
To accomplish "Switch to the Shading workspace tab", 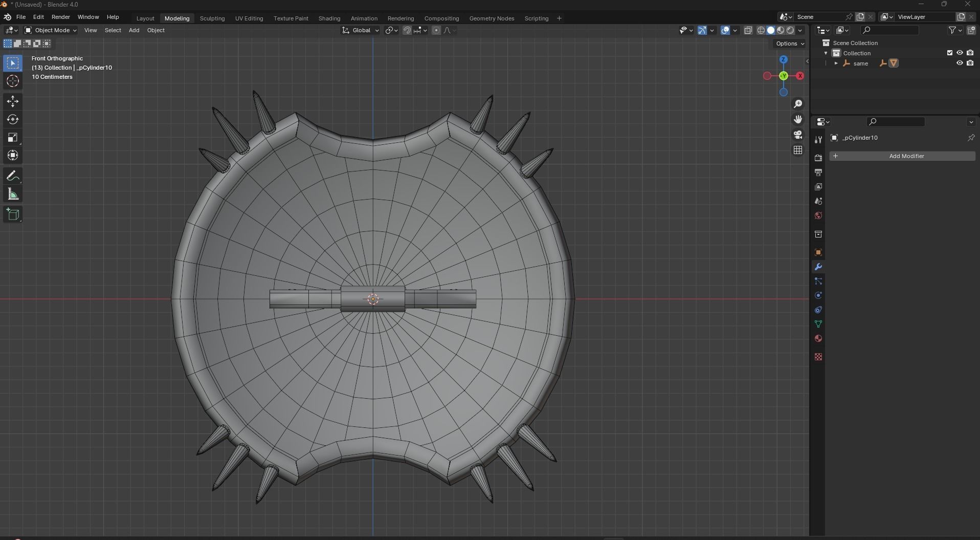I will [329, 18].
